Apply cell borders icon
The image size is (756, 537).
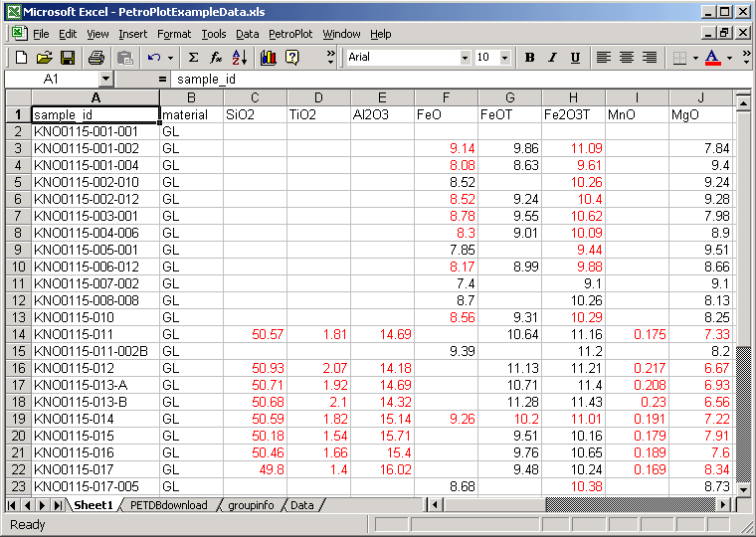click(x=679, y=58)
